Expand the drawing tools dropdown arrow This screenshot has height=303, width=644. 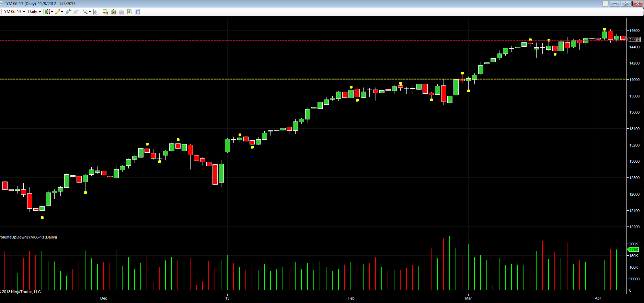62,12
